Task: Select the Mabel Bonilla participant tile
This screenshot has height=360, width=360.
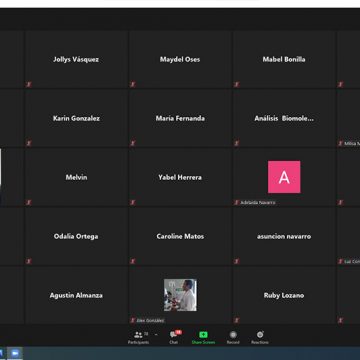Action: coord(284,59)
